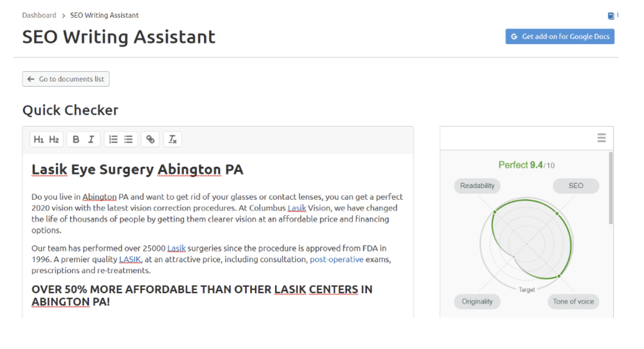The height and width of the screenshot is (349, 644).
Task: Click the book icon at top right
Action: [x=611, y=16]
